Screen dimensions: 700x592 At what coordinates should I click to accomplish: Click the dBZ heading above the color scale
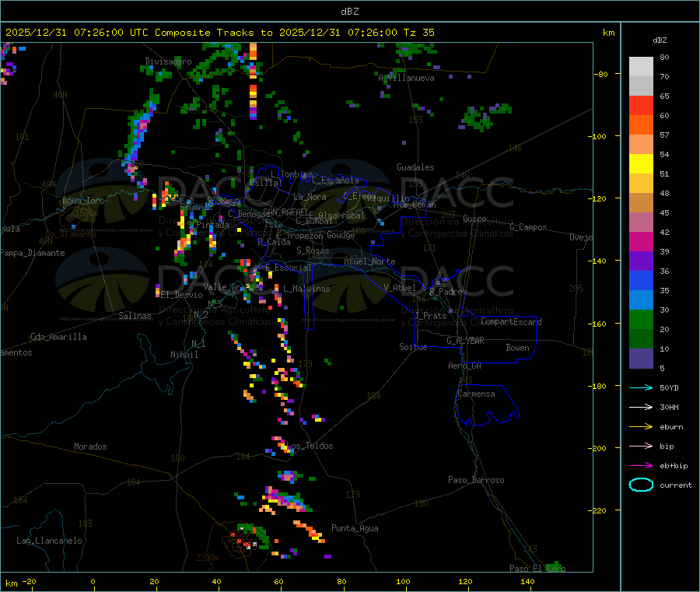[660, 40]
